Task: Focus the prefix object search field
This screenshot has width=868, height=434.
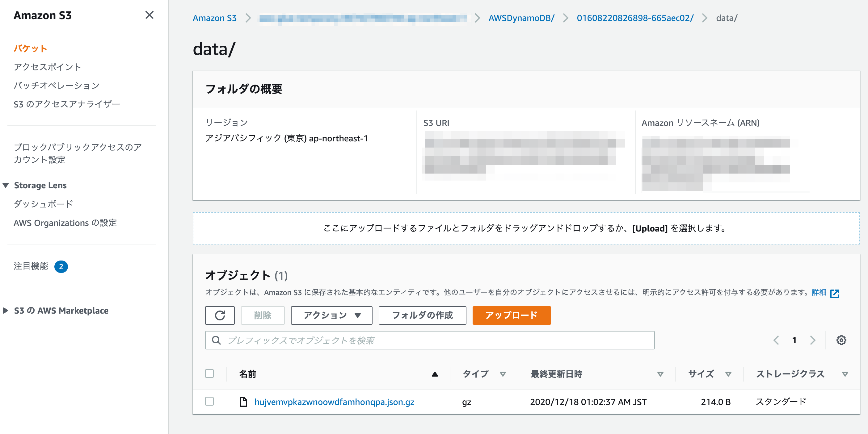Action: point(430,340)
